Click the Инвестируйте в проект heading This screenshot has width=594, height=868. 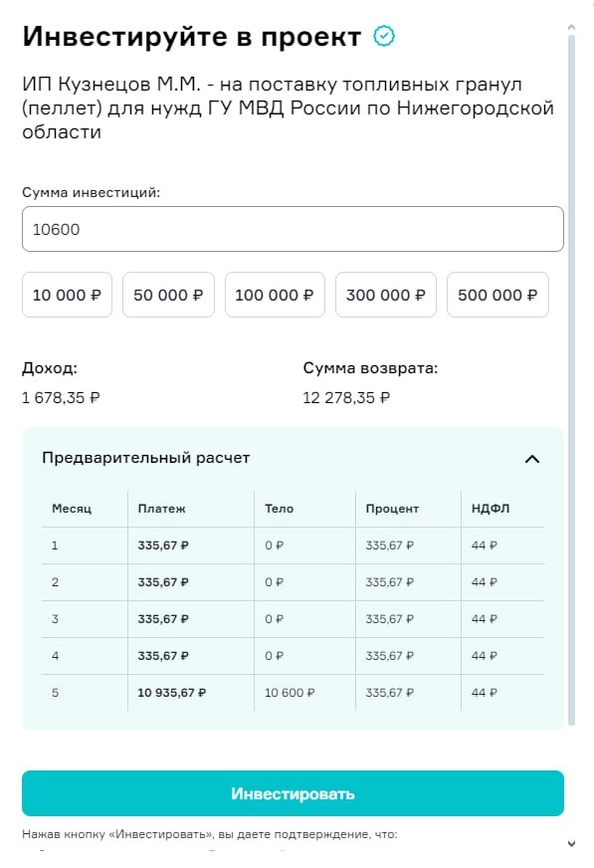(x=192, y=37)
